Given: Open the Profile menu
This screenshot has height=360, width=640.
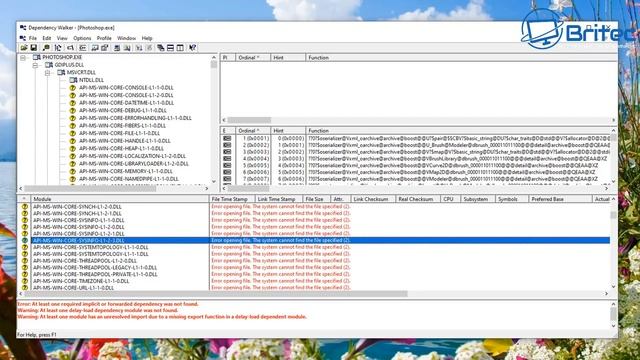Looking at the screenshot, I should pos(104,38).
